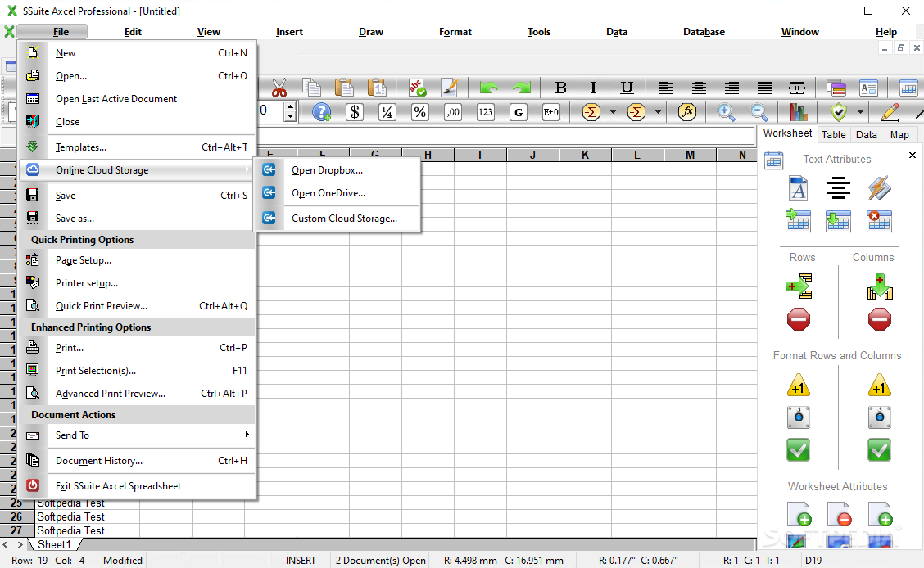Increase the spinner value up arrow
The height and width of the screenshot is (568, 924).
tap(290, 106)
